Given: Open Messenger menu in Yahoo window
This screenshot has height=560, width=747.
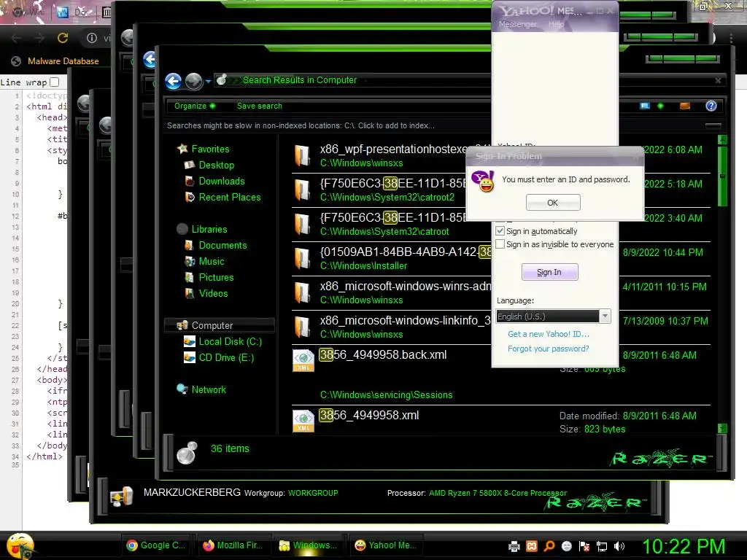Looking at the screenshot, I should click(518, 24).
